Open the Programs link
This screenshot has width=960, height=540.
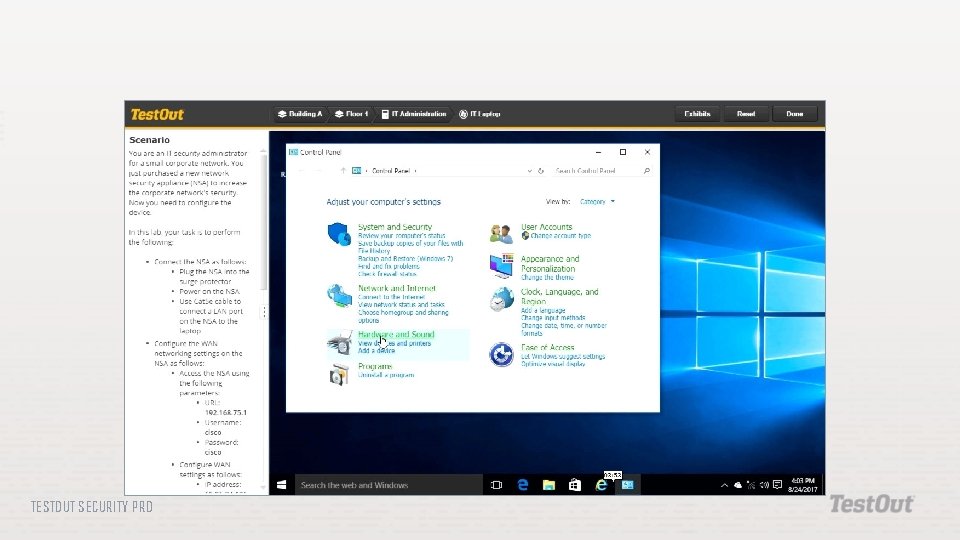tap(375, 366)
